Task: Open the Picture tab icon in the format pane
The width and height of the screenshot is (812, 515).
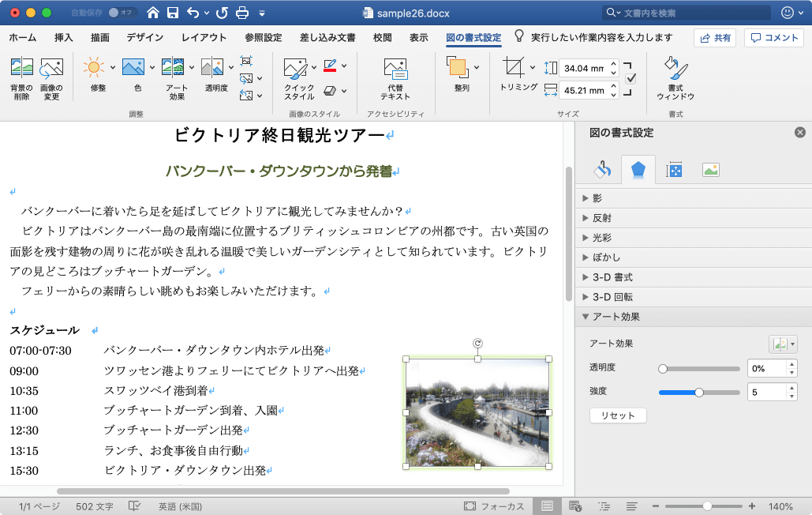Action: [710, 169]
